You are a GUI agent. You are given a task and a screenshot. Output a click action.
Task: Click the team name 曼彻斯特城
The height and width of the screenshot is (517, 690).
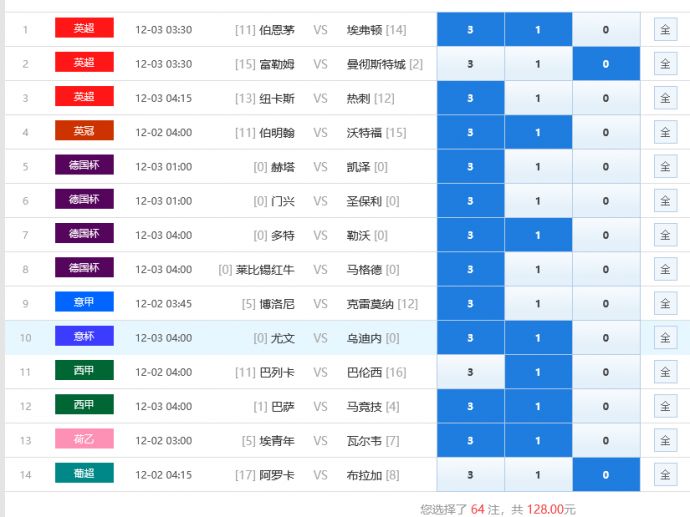pos(376,64)
